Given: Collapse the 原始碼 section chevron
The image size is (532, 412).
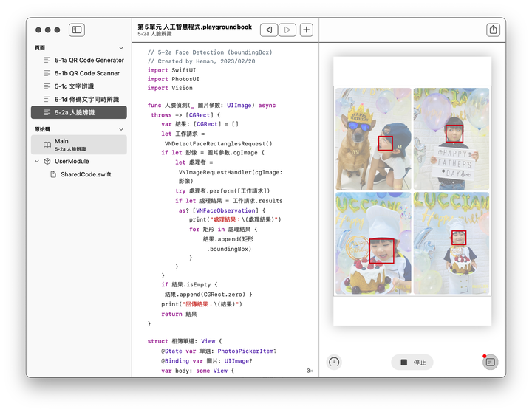Looking at the screenshot, I should click(x=121, y=129).
